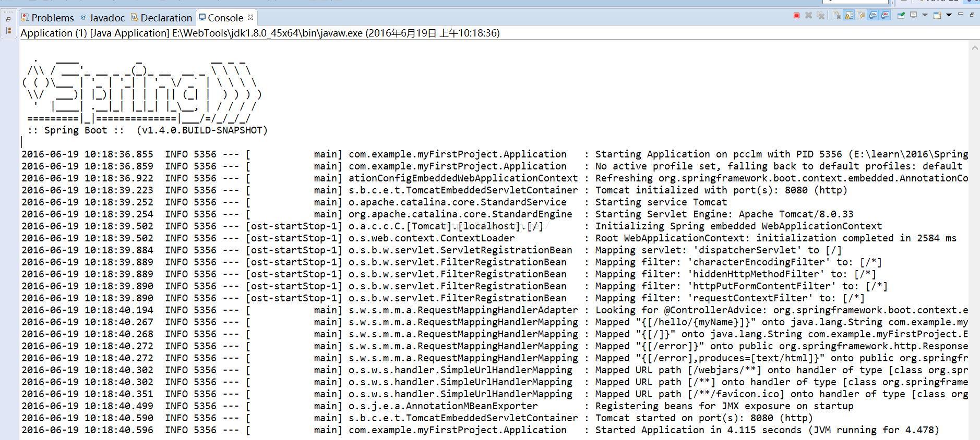This screenshot has height=440, width=980.
Task: Click timestamp '2016-06-19 10:18:39.223'
Action: coord(88,190)
